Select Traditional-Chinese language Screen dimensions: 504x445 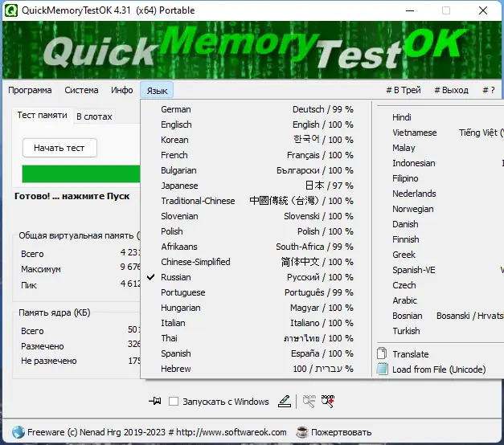click(256, 201)
